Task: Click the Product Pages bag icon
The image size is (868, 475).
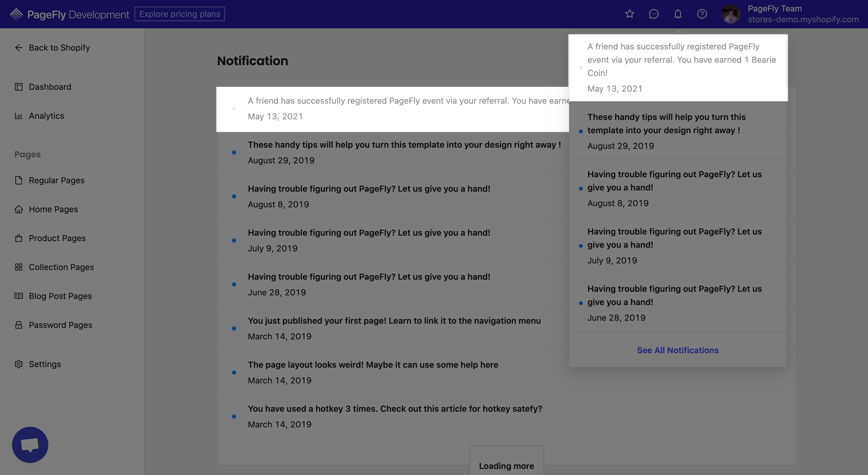Action: (18, 238)
